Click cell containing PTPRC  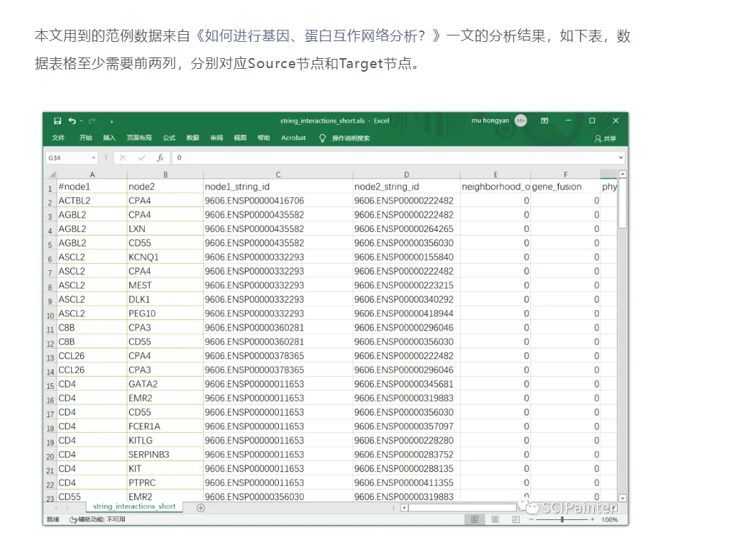(x=165, y=483)
